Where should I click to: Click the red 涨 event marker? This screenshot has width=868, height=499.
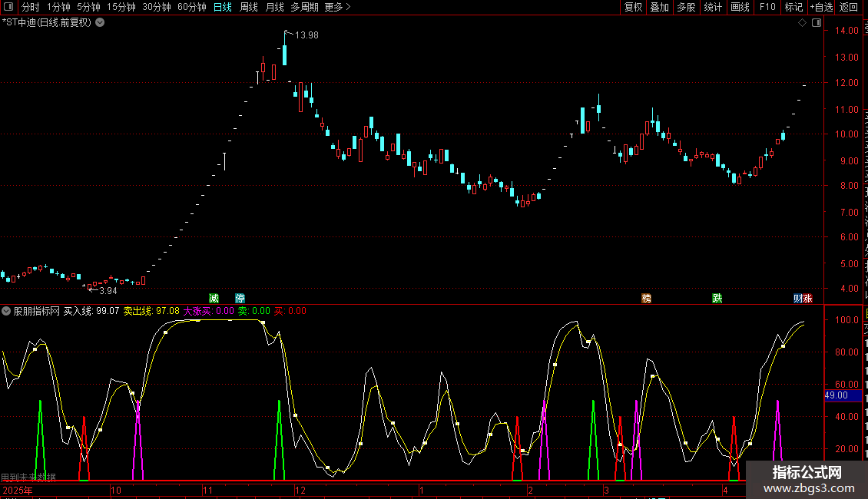click(807, 298)
